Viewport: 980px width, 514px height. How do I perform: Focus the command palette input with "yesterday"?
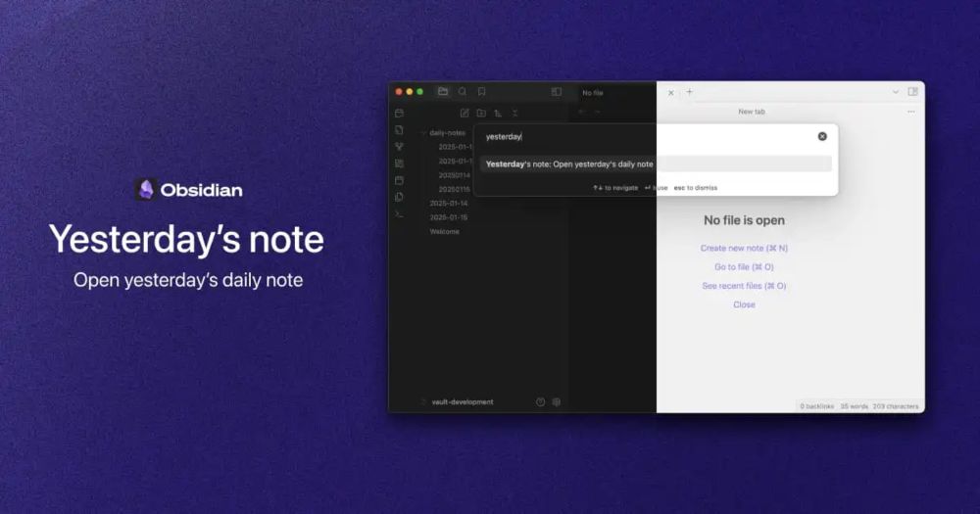point(647,137)
